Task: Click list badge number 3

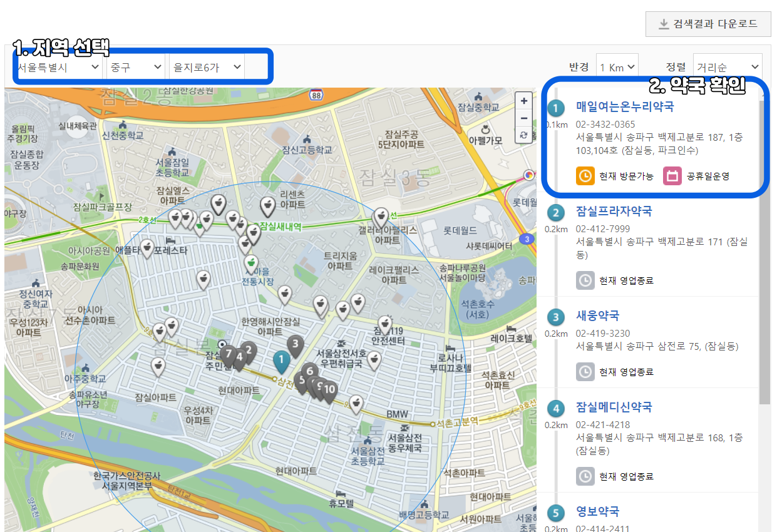Action: pos(555,317)
